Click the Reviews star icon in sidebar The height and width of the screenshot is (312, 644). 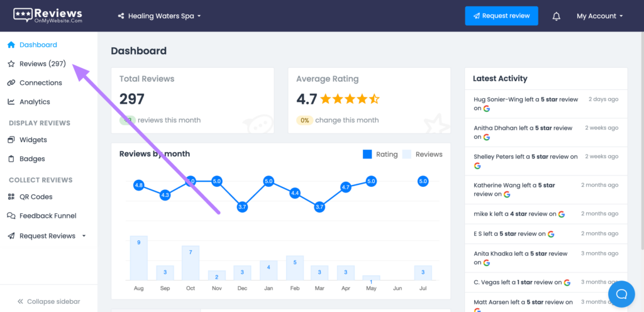click(11, 64)
